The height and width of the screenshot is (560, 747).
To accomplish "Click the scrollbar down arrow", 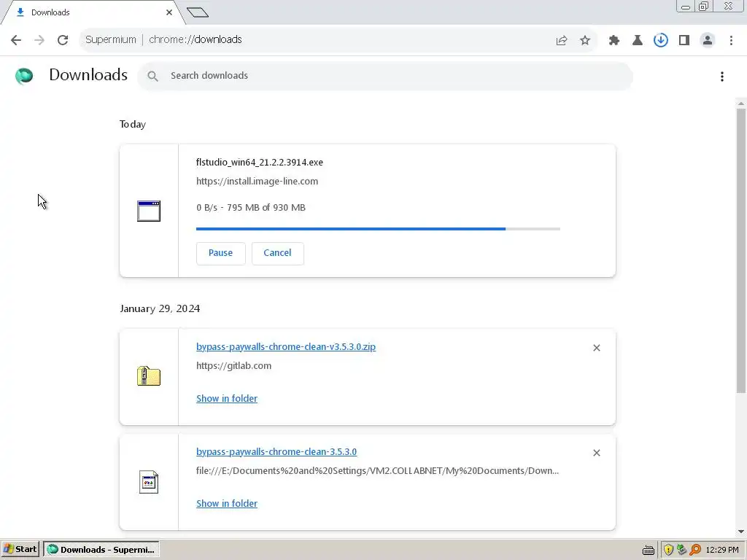I will click(741, 532).
